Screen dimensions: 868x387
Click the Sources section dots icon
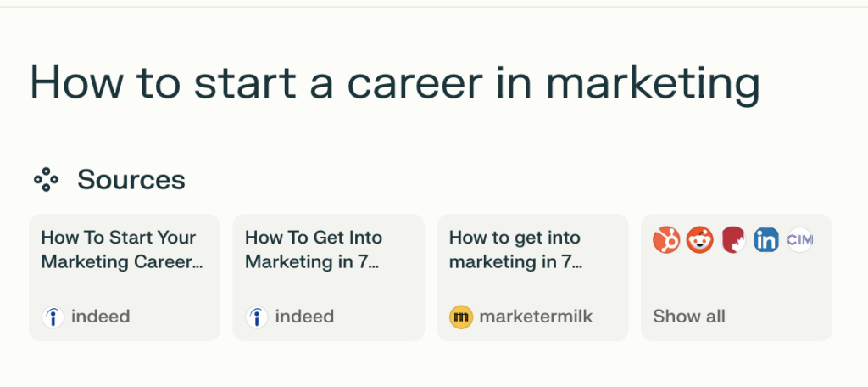pos(46,179)
